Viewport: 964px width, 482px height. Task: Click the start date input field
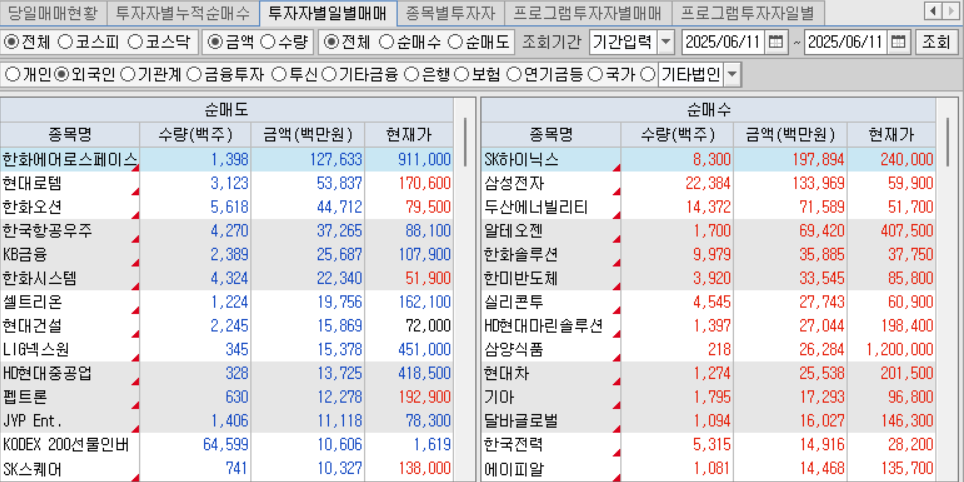[725, 42]
